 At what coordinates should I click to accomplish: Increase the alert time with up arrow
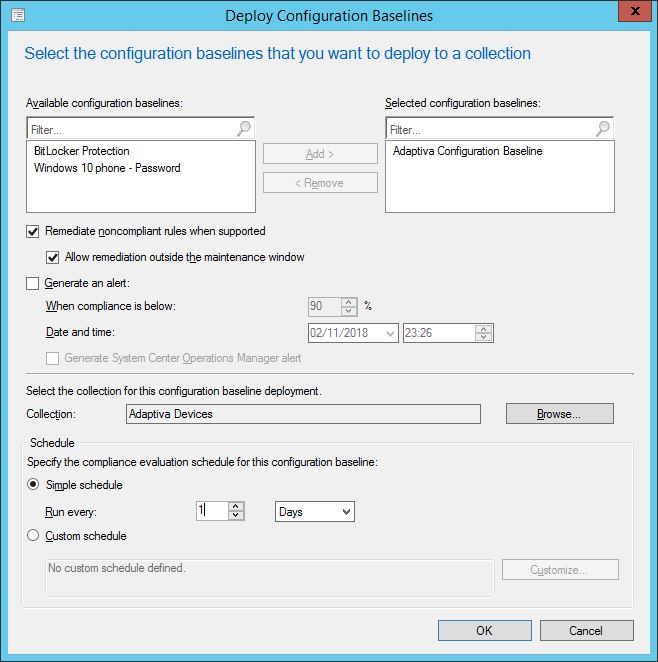coord(484,329)
